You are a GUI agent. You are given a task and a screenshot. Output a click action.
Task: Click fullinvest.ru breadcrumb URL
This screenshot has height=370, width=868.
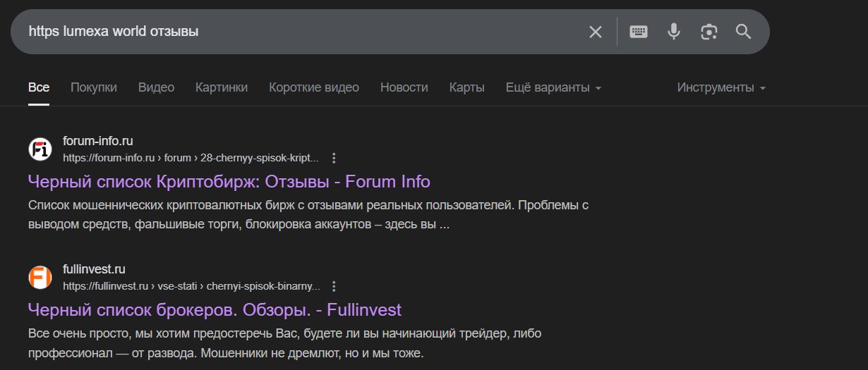(191, 286)
